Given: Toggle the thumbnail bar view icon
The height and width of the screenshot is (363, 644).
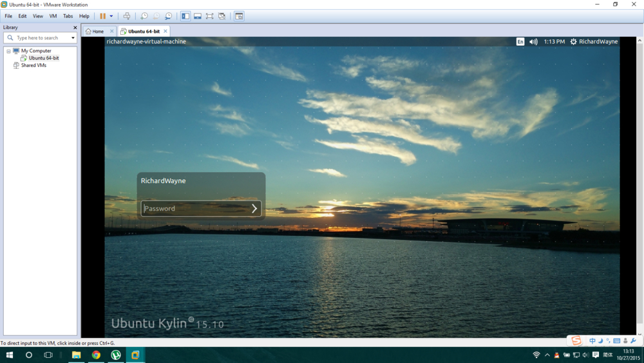Looking at the screenshot, I should 198,16.
